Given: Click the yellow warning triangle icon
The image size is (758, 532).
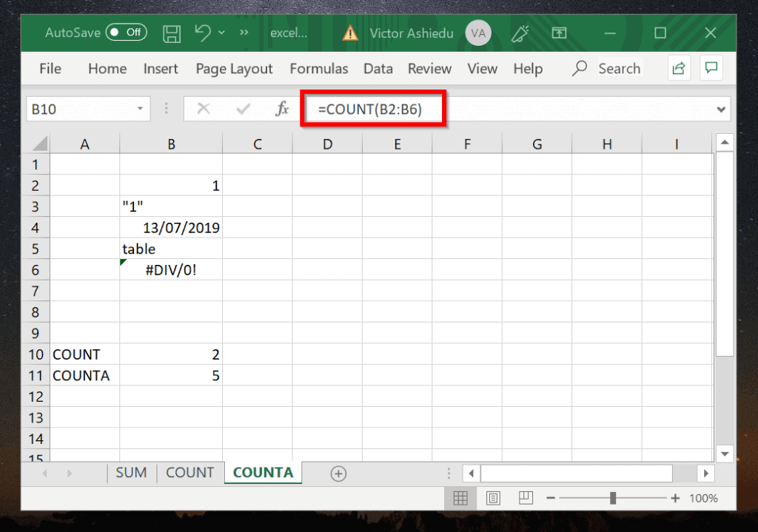Looking at the screenshot, I should [350, 33].
